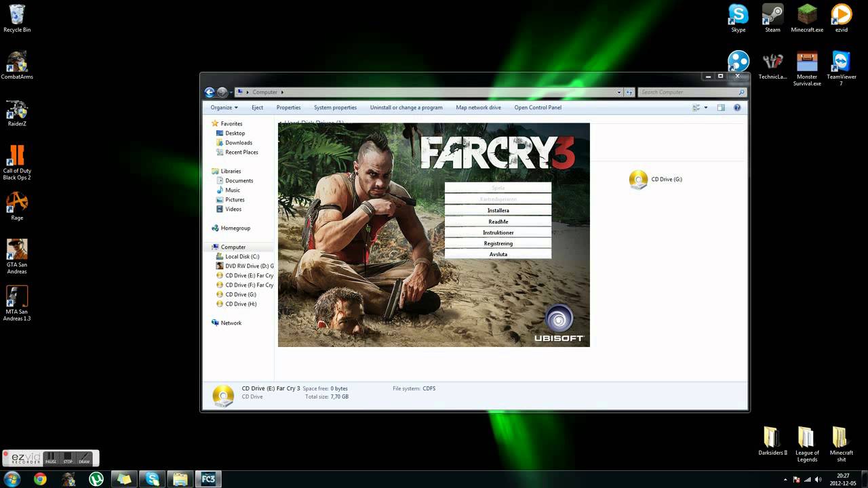Switch to Windows Explorer in the taskbar

pyautogui.click(x=180, y=479)
